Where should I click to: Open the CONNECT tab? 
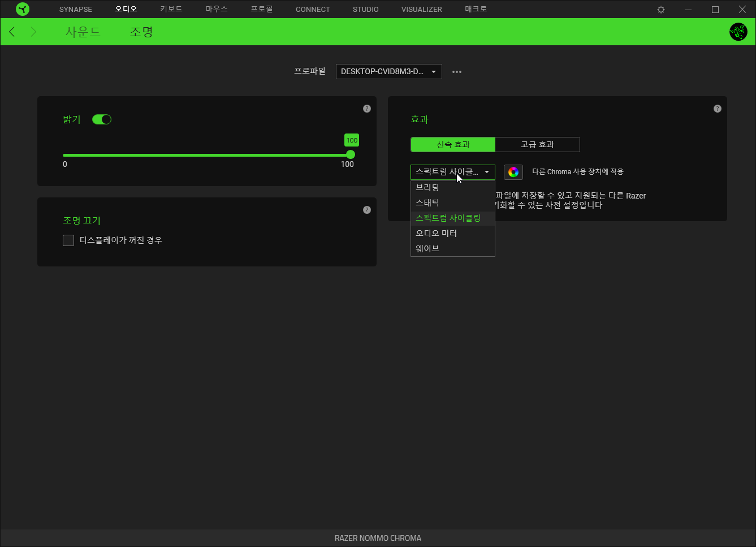pyautogui.click(x=313, y=10)
